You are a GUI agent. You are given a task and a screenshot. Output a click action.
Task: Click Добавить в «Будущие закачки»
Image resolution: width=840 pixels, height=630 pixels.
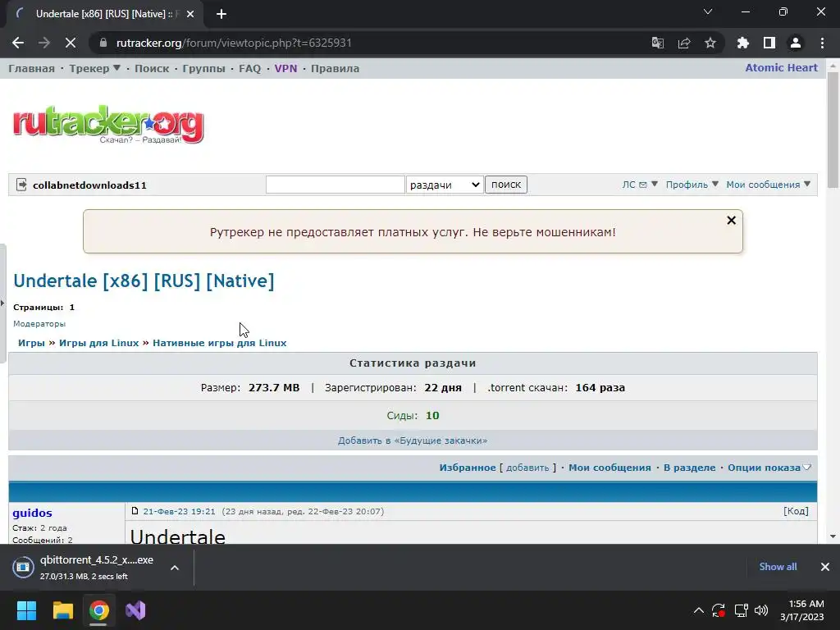[x=413, y=441]
